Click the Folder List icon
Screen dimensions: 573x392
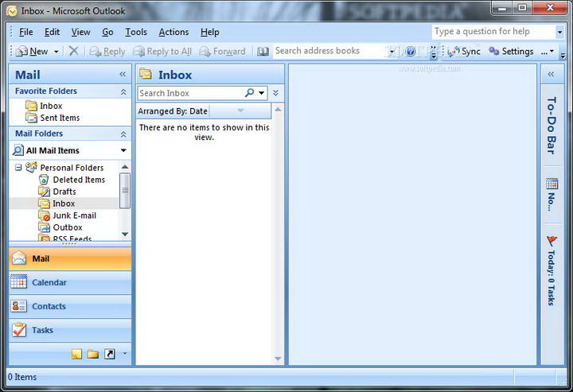pos(93,354)
